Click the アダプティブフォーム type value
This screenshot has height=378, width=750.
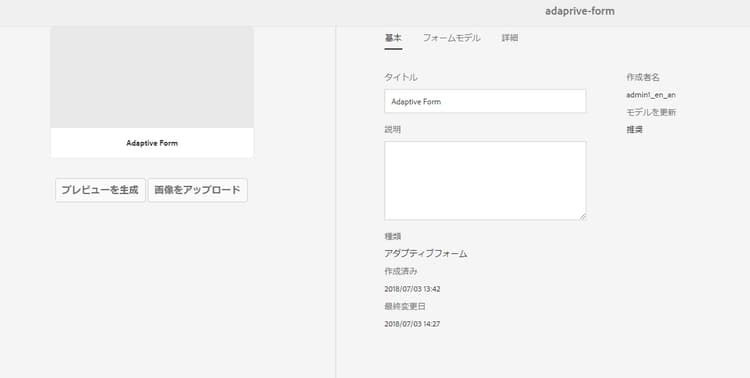(x=426, y=254)
